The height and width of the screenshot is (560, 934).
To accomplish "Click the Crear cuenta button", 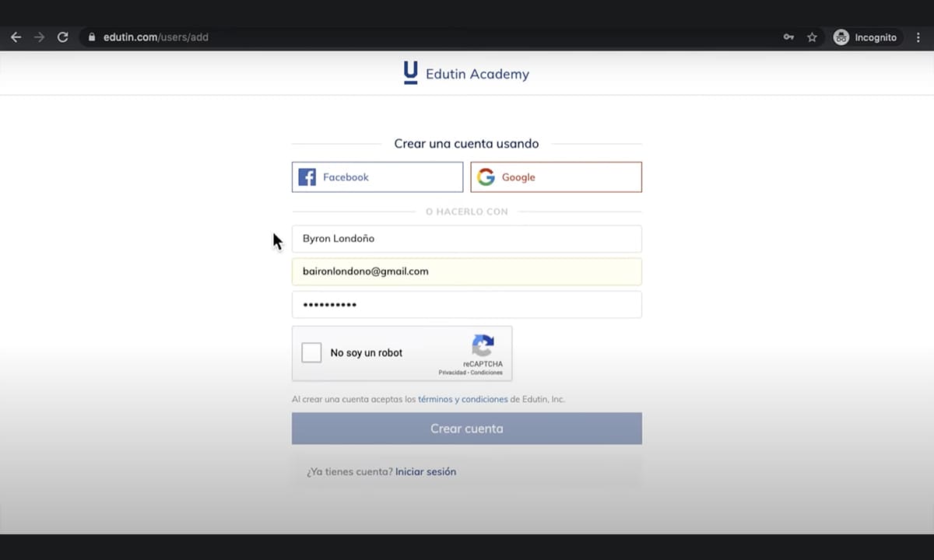I will pyautogui.click(x=467, y=429).
